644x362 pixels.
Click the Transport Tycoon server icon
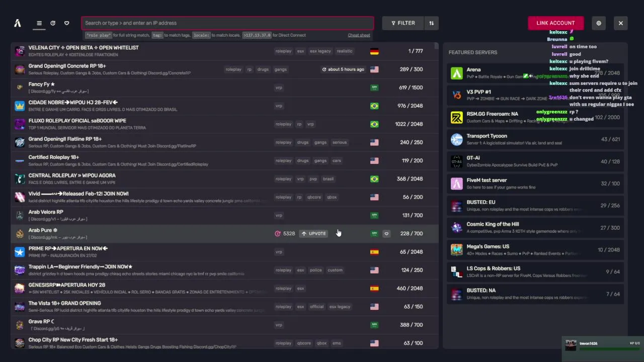(456, 139)
